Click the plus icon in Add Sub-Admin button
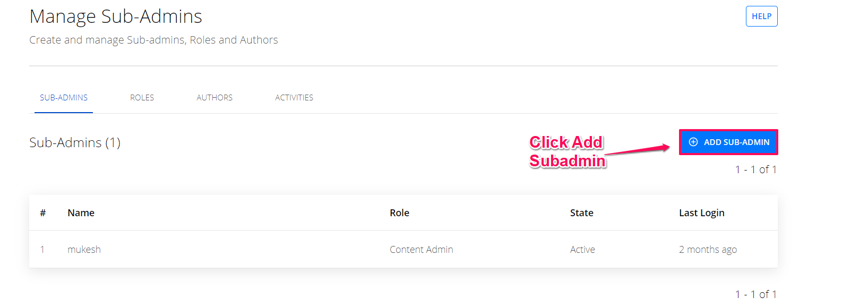868x306 pixels. tap(693, 142)
